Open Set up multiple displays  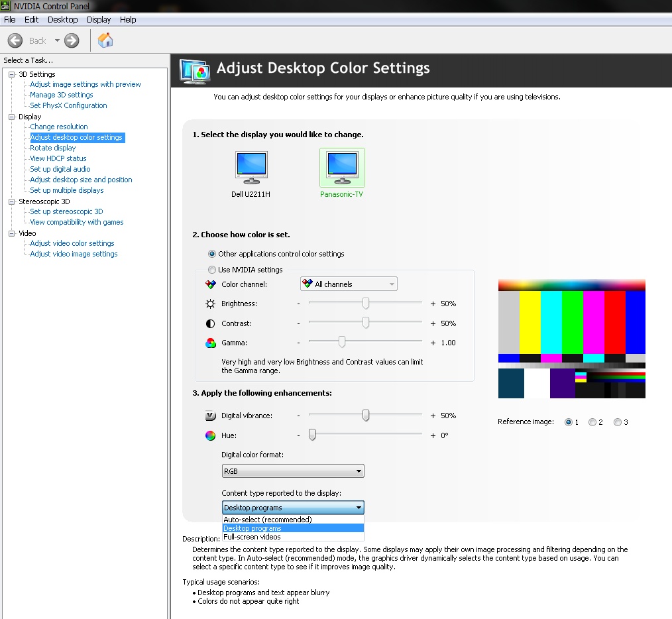coord(66,190)
